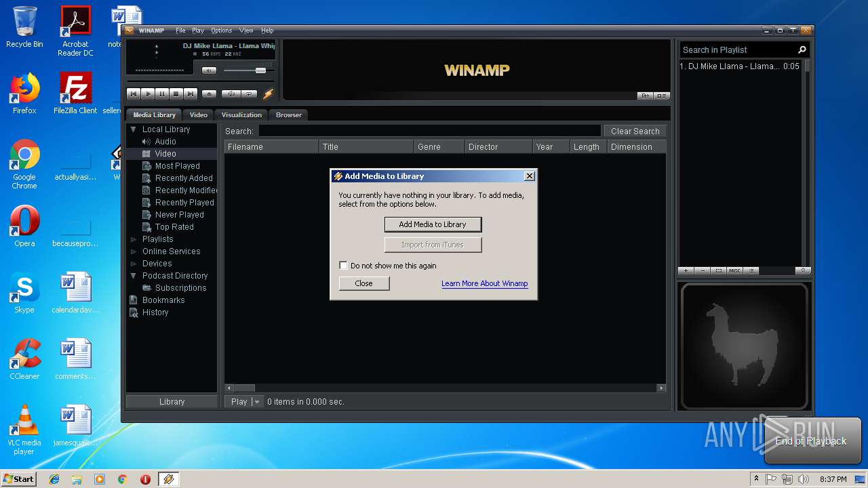The width and height of the screenshot is (868, 488).
Task: Click the volume slider handle
Action: click(260, 70)
